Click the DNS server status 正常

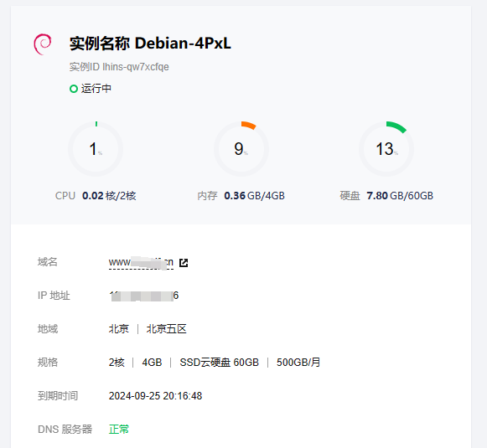(x=119, y=429)
